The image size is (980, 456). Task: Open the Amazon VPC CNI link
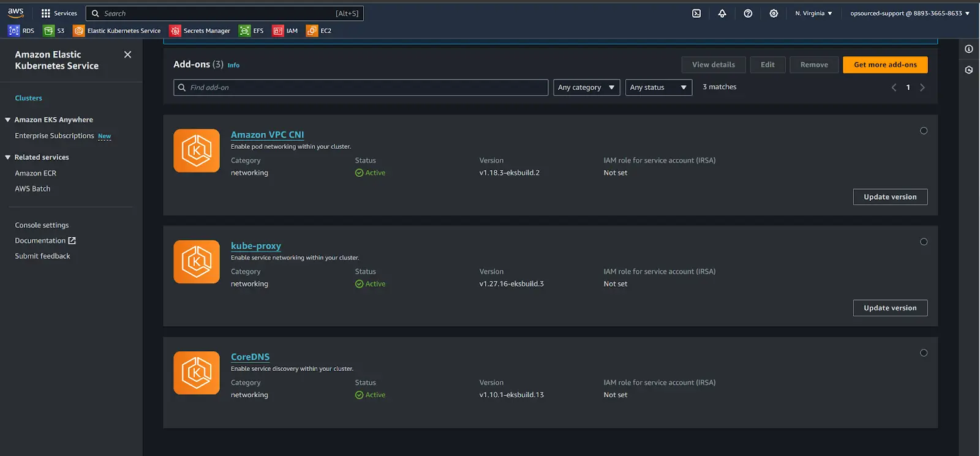pyautogui.click(x=267, y=135)
